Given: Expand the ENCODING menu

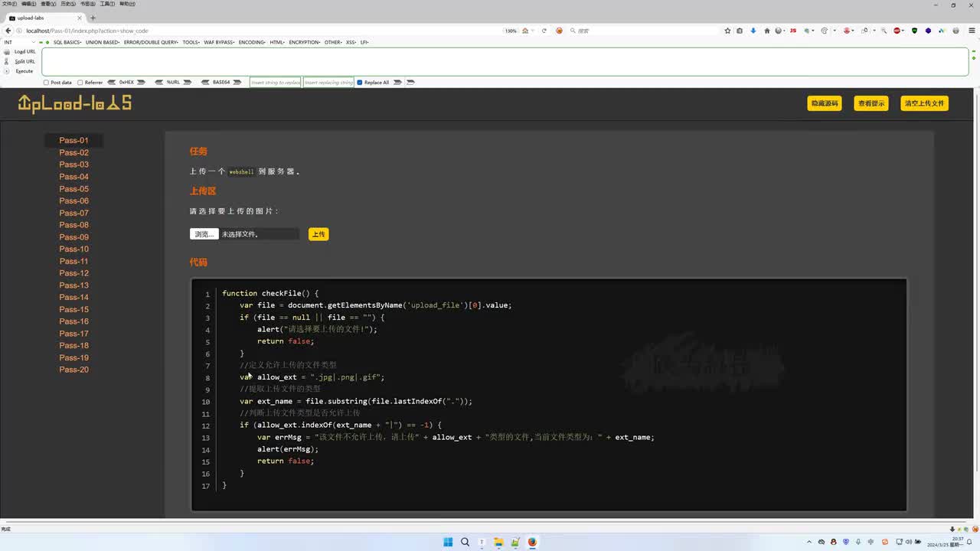Looking at the screenshot, I should click(x=252, y=42).
